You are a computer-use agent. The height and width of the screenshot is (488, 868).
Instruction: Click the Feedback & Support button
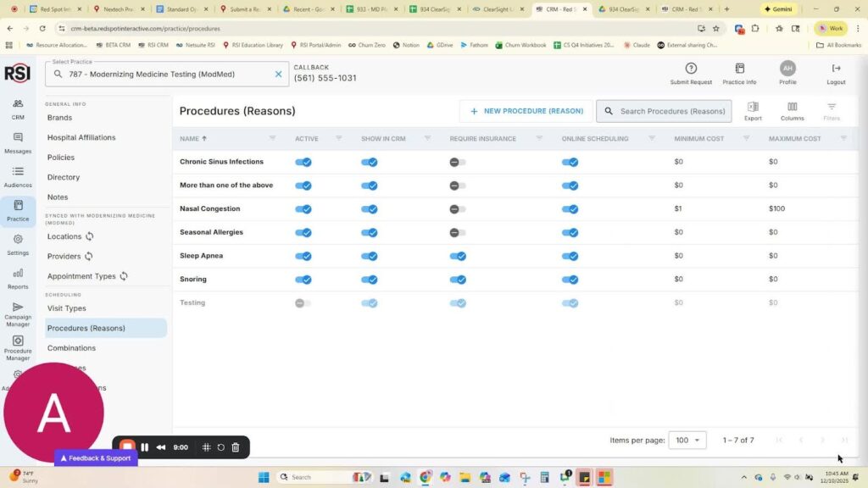tap(95, 458)
